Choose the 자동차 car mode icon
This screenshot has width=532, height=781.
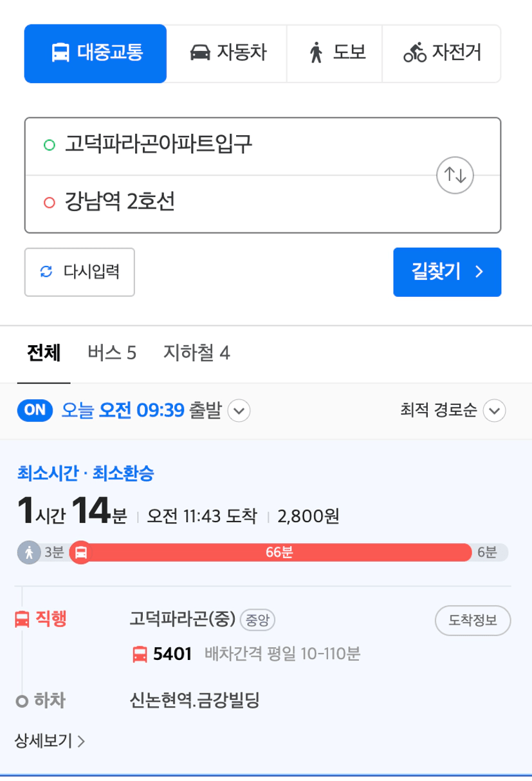pyautogui.click(x=200, y=52)
